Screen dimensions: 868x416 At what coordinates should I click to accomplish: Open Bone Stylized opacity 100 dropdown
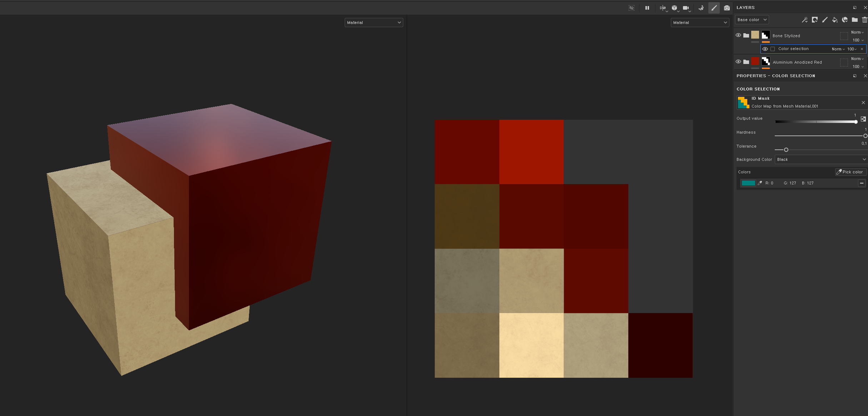858,40
